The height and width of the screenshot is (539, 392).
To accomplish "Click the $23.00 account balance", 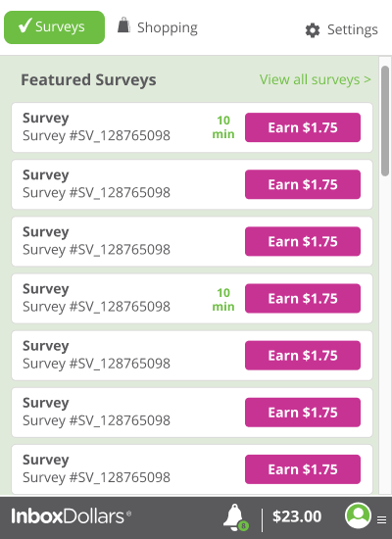I will (x=297, y=516).
